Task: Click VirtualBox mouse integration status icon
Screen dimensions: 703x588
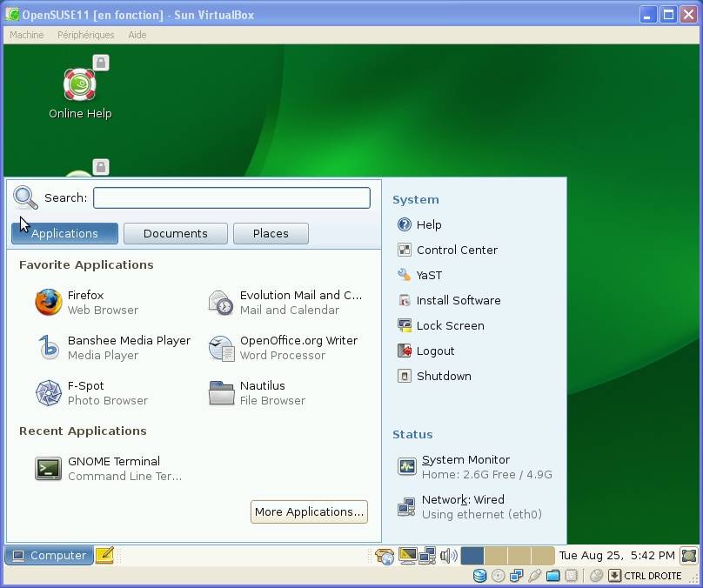Action: click(596, 576)
